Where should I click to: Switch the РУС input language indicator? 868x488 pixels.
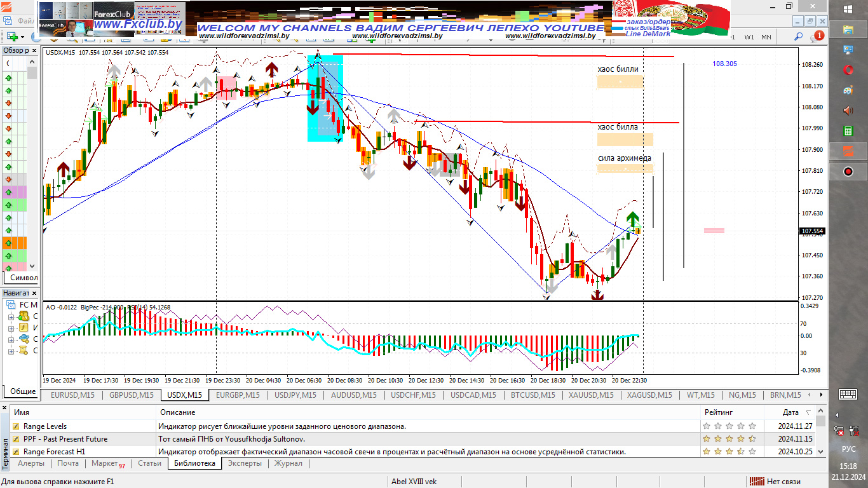pos(848,449)
